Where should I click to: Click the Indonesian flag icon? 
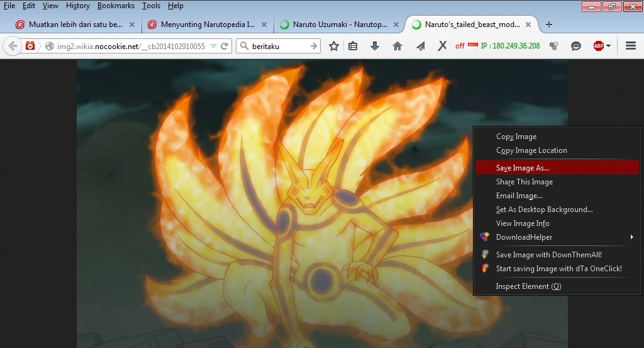[473, 45]
